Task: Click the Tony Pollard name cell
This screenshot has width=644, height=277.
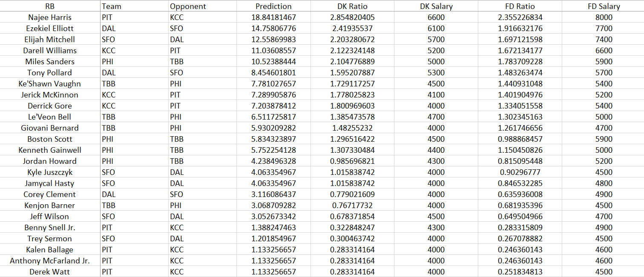Action: pos(50,73)
